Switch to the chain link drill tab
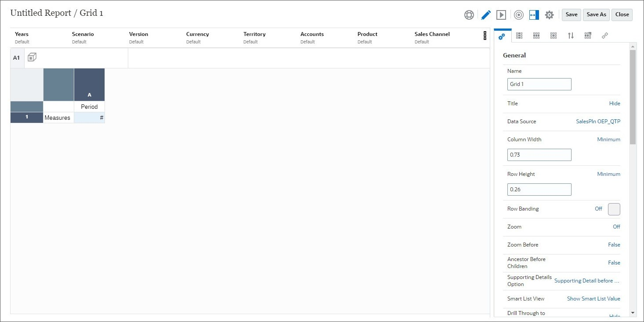The height and width of the screenshot is (322, 644). pyautogui.click(x=605, y=35)
